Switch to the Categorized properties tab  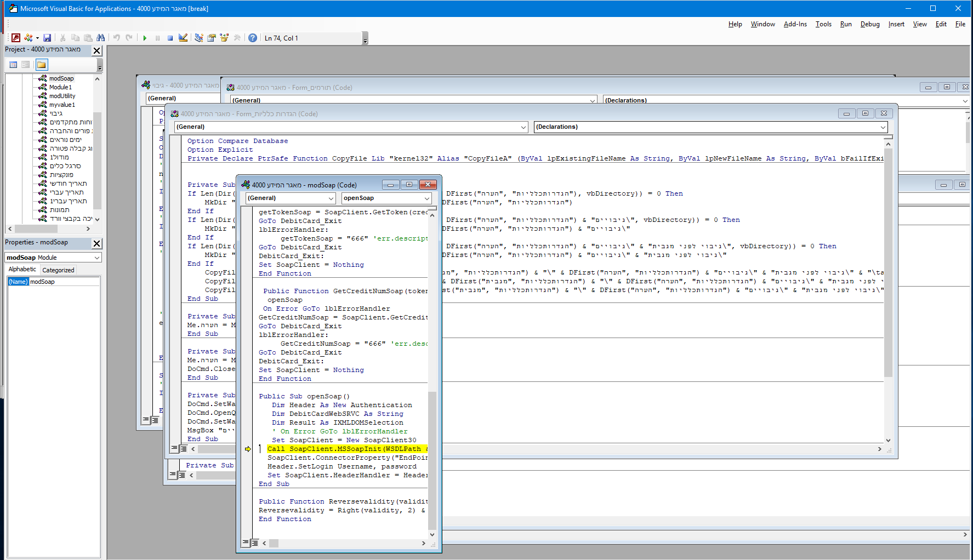[58, 270]
